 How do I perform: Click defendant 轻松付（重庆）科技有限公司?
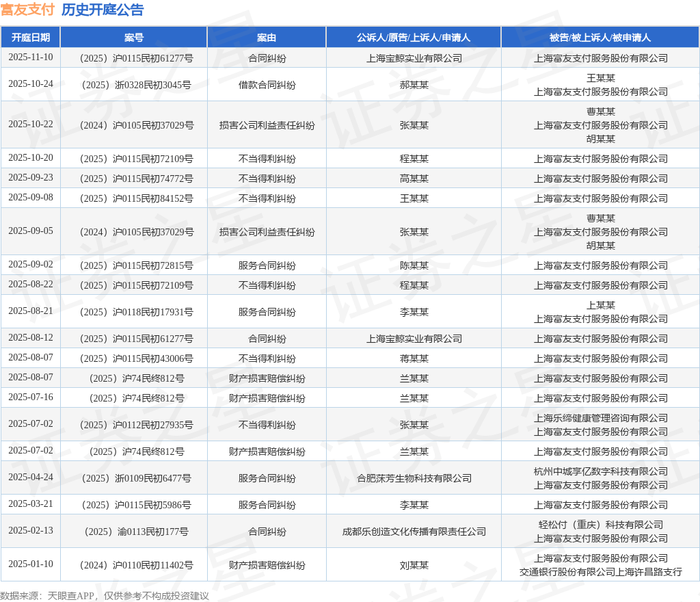tap(600, 525)
